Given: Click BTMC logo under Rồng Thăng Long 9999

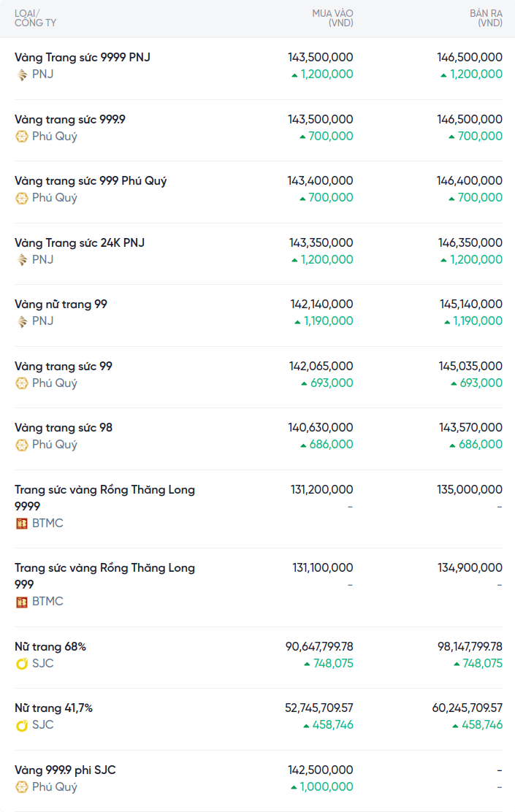Looking at the screenshot, I should (22, 524).
